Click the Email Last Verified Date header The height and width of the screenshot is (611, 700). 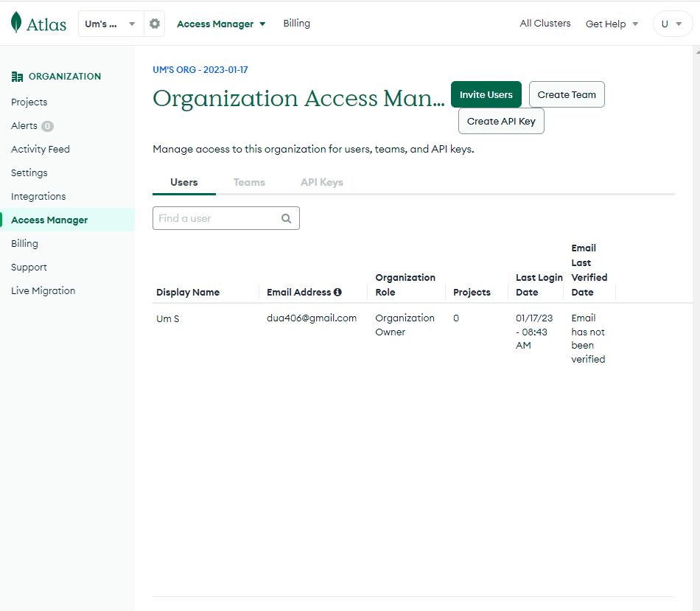[x=589, y=270]
